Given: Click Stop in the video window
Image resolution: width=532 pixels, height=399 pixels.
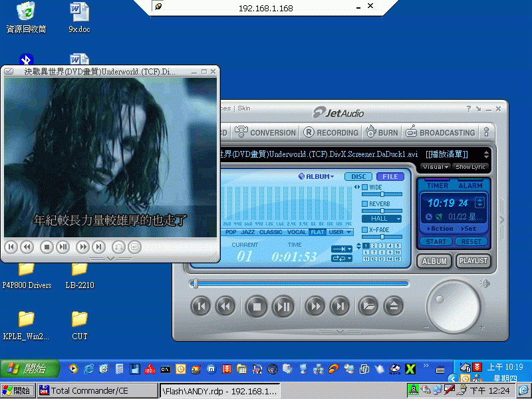Looking at the screenshot, I should tap(47, 247).
